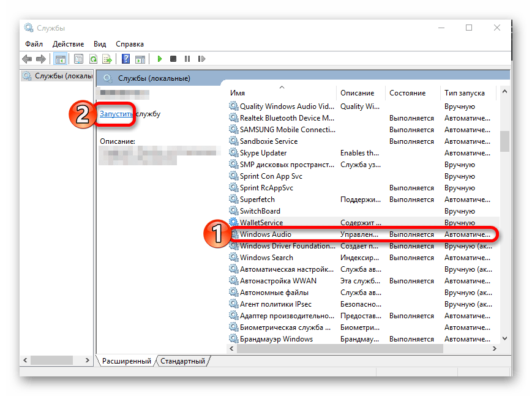Select the Агент политики IPsec service
The height and width of the screenshot is (396, 532).
coord(363,304)
